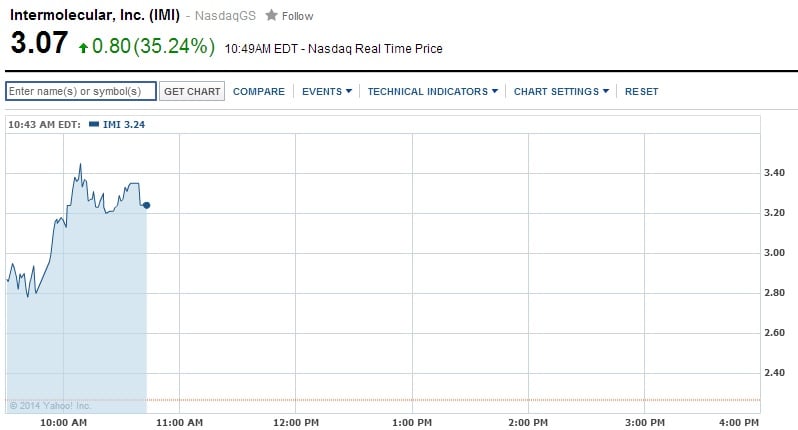Screen dimensions: 798x430
Task: Click the IMI 3.24 legend label
Action: click(126, 124)
